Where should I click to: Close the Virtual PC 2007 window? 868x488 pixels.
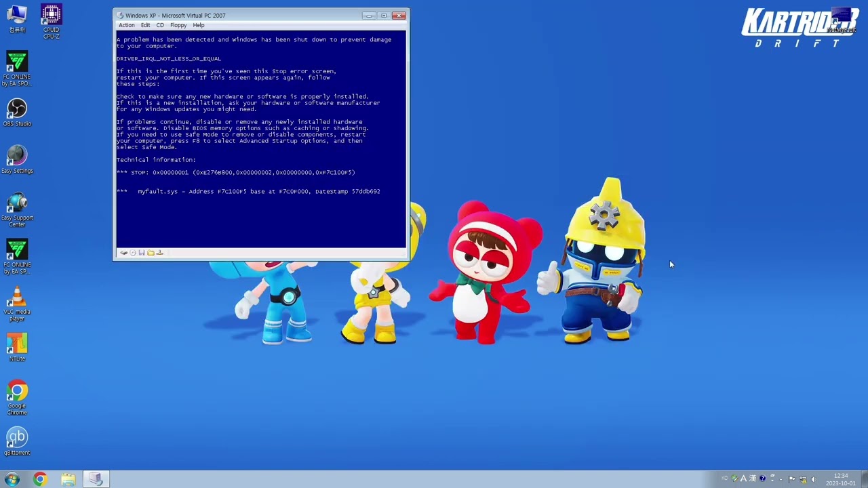[x=399, y=15]
